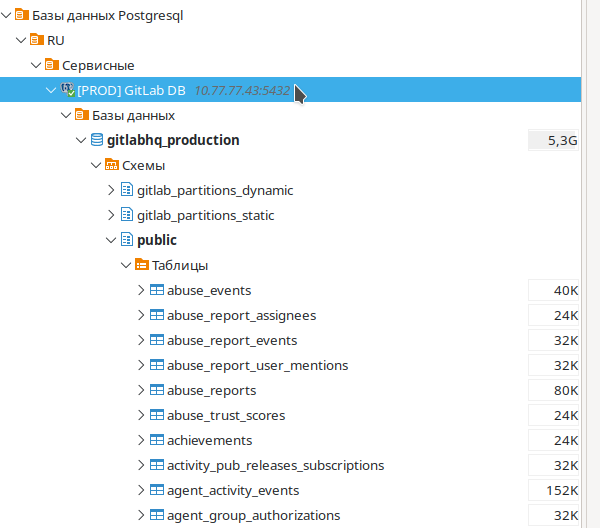This screenshot has height=528, width=600.
Task: Click the 5,3G database size value
Action: (x=562, y=140)
